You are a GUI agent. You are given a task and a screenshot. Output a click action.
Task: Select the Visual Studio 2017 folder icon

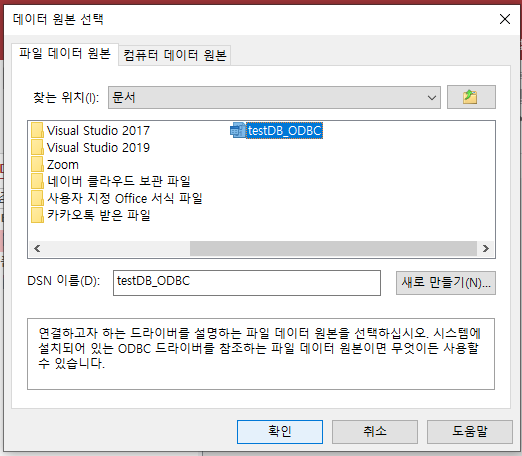(x=37, y=130)
